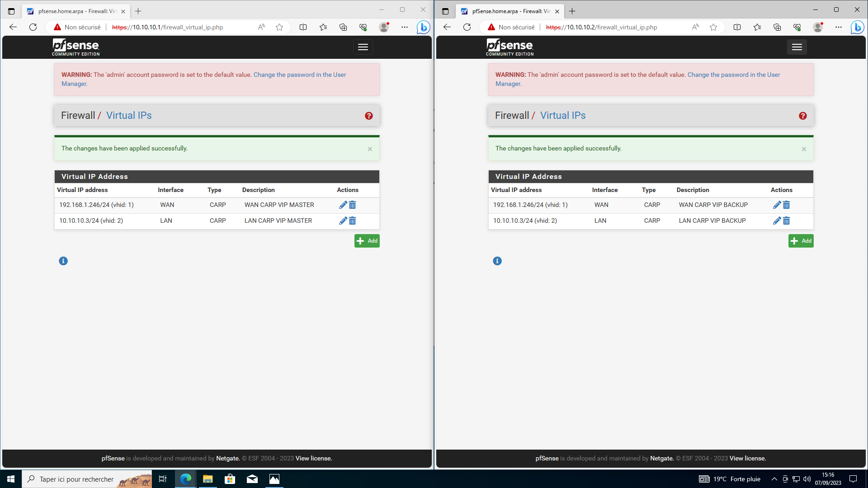This screenshot has height=488, width=868.
Task: Open change password link in left warning
Action: pyautogui.click(x=299, y=75)
